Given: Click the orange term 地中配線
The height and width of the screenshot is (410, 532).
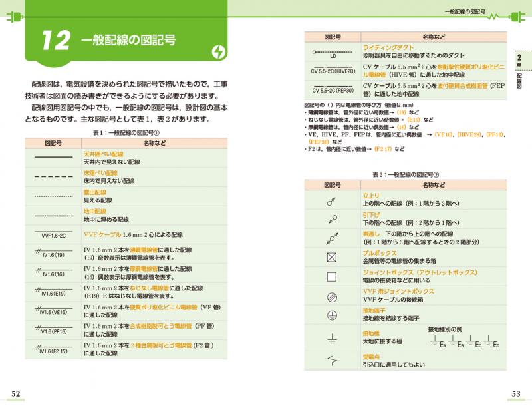Looking at the screenshot, I should tap(95, 211).
